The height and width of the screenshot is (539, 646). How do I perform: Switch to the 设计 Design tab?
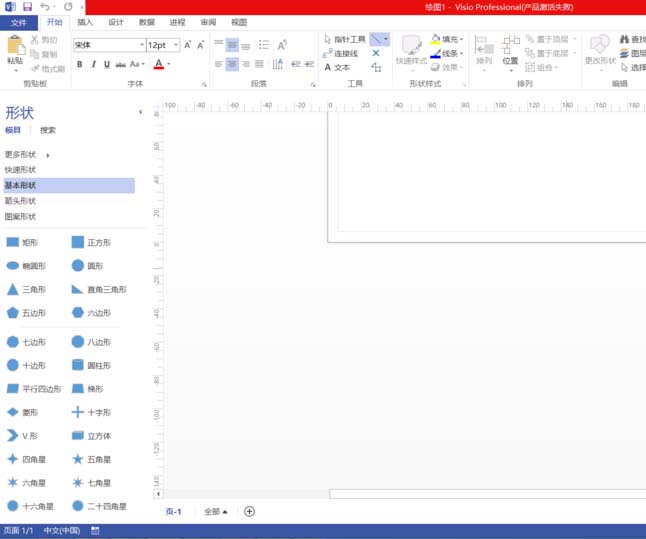tap(116, 22)
